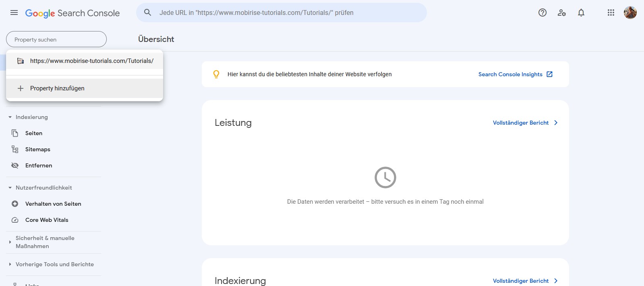This screenshot has width=644, height=286.
Task: Click the external link icon beside Insights
Action: 549,74
